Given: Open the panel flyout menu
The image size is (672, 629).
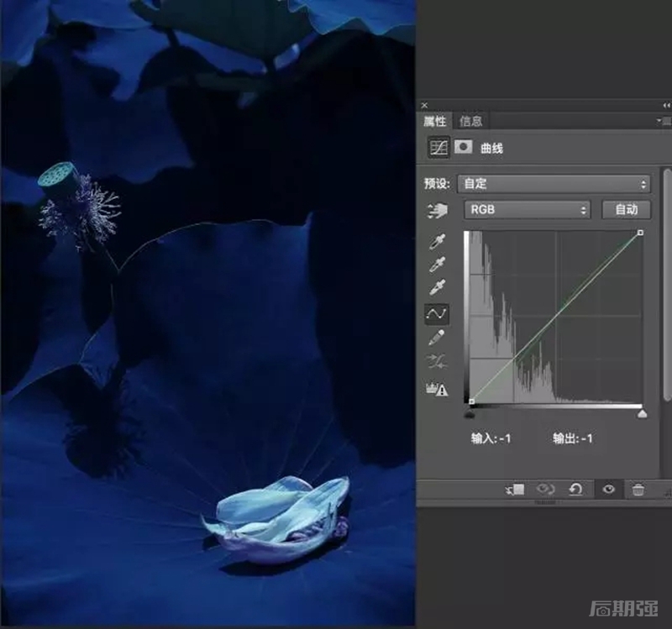Looking at the screenshot, I should [664, 121].
